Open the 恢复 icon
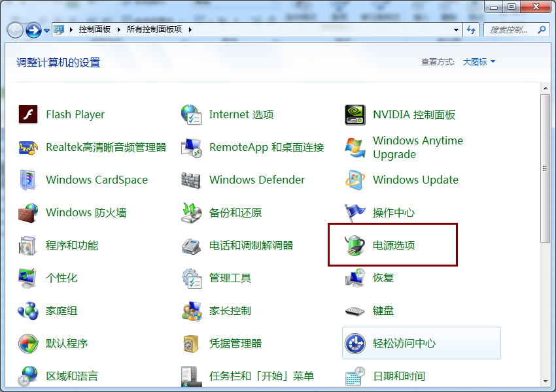556x392 pixels. 355,278
